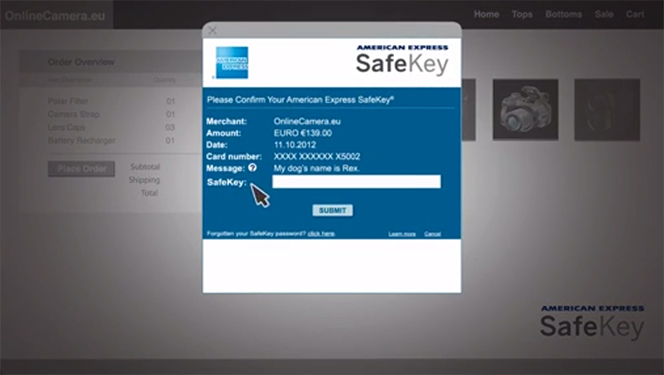The width and height of the screenshot is (664, 375).
Task: Click the American Express blue box logo
Action: tap(232, 63)
